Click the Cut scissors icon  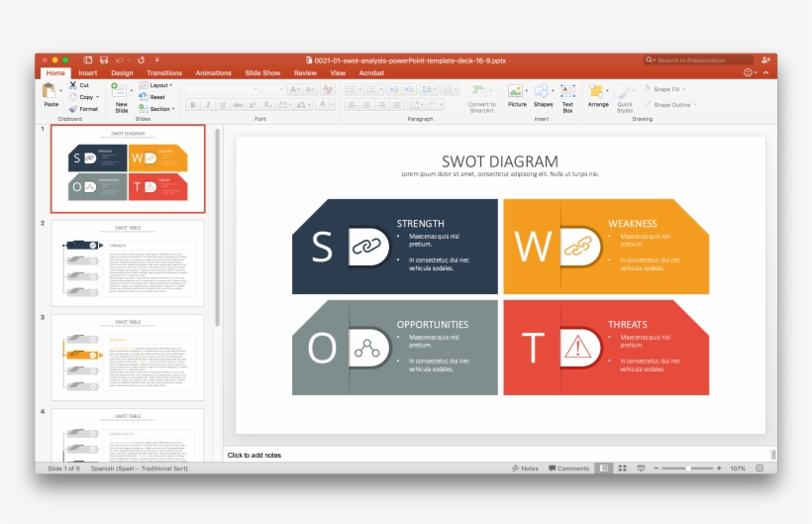point(73,85)
